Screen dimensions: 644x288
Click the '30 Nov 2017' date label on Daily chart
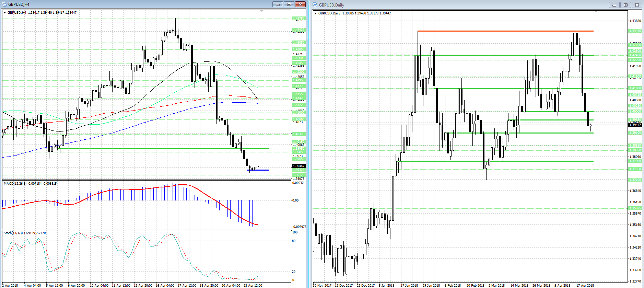(322, 286)
